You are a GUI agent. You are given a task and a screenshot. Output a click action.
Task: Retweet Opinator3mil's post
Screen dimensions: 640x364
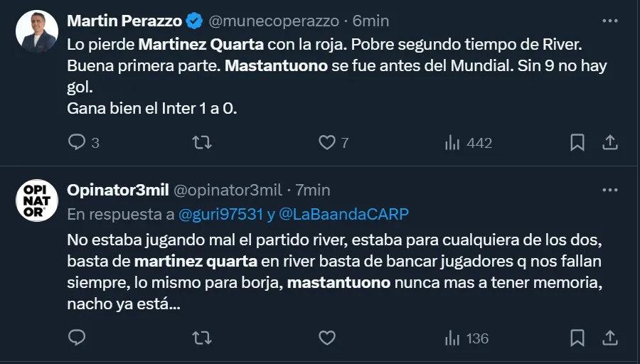coord(202,338)
